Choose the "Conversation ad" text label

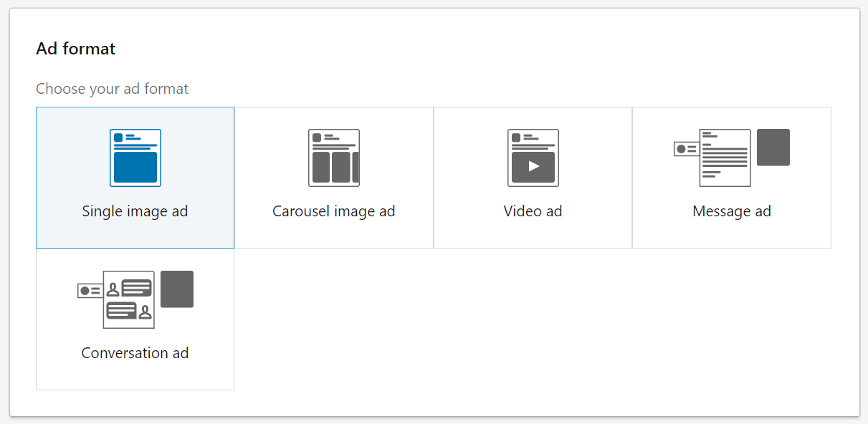click(x=135, y=353)
